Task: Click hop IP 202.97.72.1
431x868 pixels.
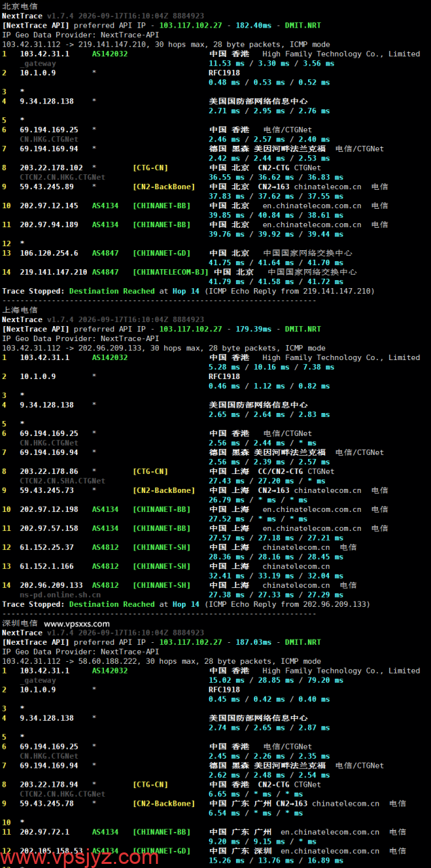Action: [45, 832]
